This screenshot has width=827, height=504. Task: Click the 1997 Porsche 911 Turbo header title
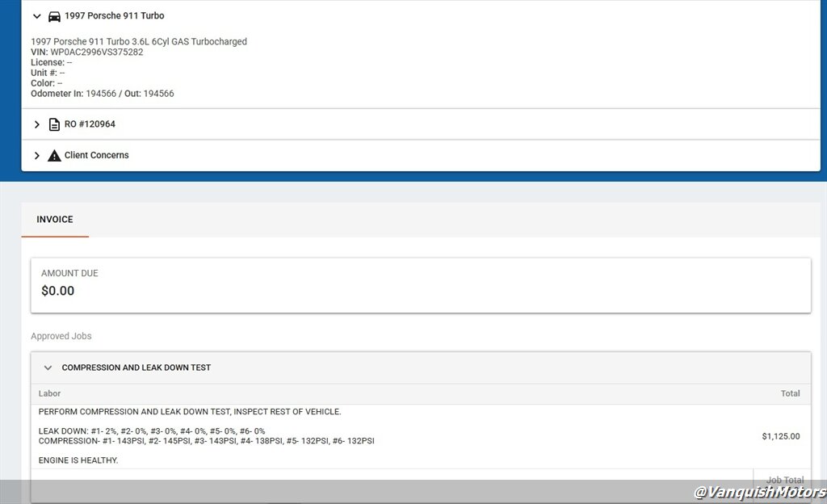coord(114,16)
